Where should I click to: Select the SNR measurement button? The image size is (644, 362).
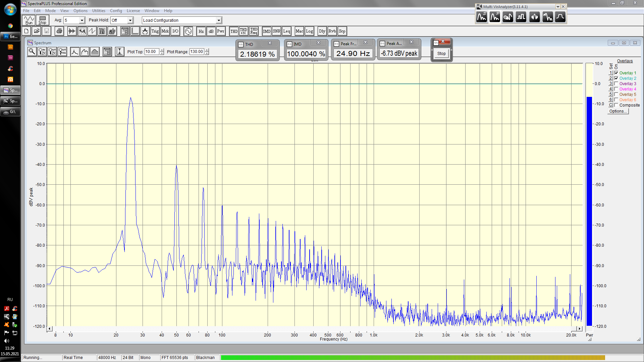pos(276,31)
